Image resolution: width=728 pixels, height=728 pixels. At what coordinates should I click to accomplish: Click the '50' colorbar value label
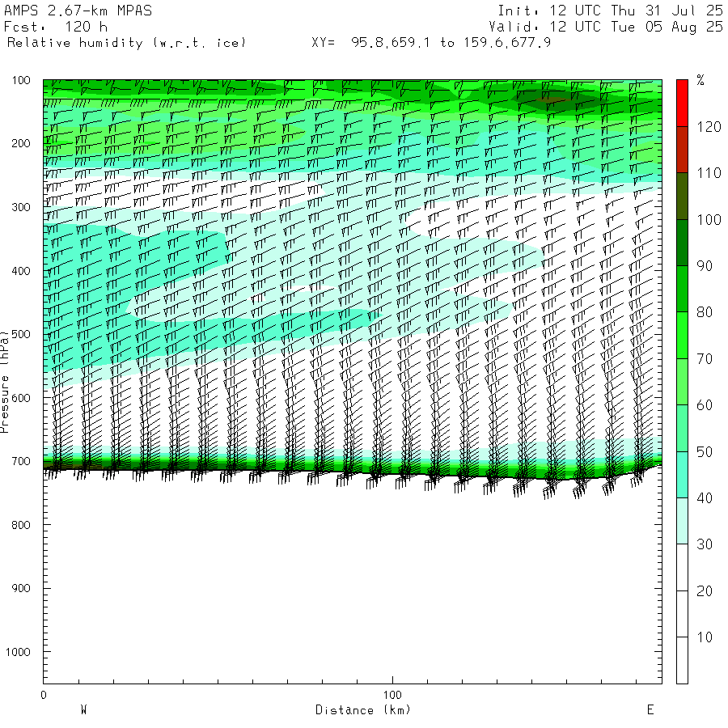click(705, 451)
